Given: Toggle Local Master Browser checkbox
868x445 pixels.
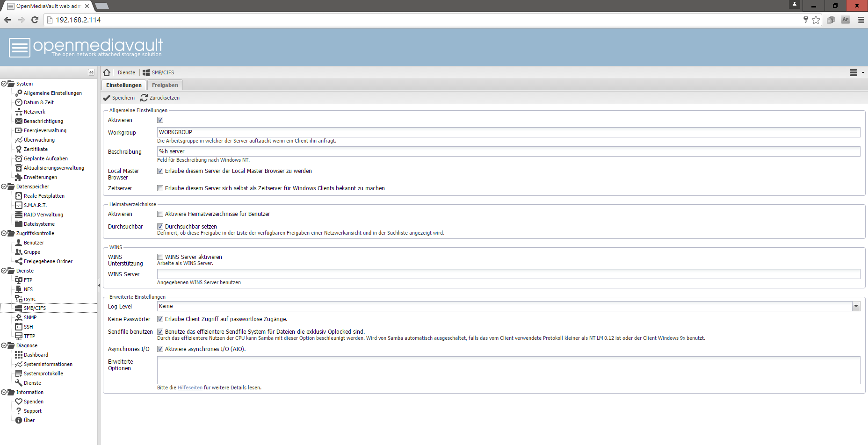Looking at the screenshot, I should (x=160, y=171).
